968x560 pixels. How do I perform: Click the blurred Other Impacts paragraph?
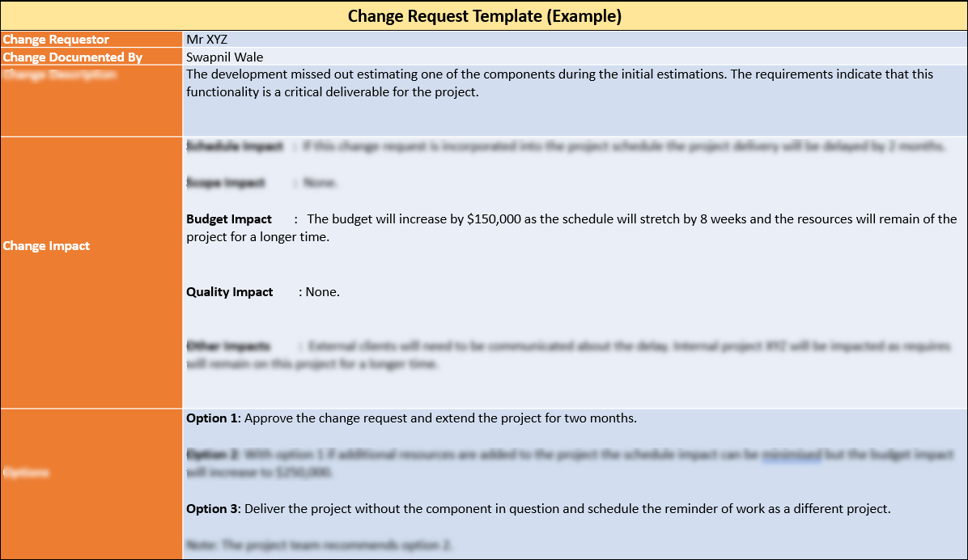[x=568, y=355]
